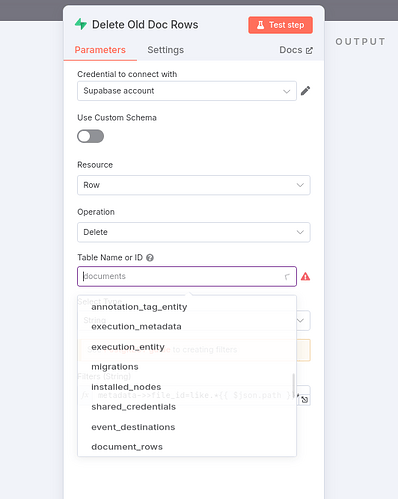
Task: Switch to the Settings tab
Action: pos(166,50)
